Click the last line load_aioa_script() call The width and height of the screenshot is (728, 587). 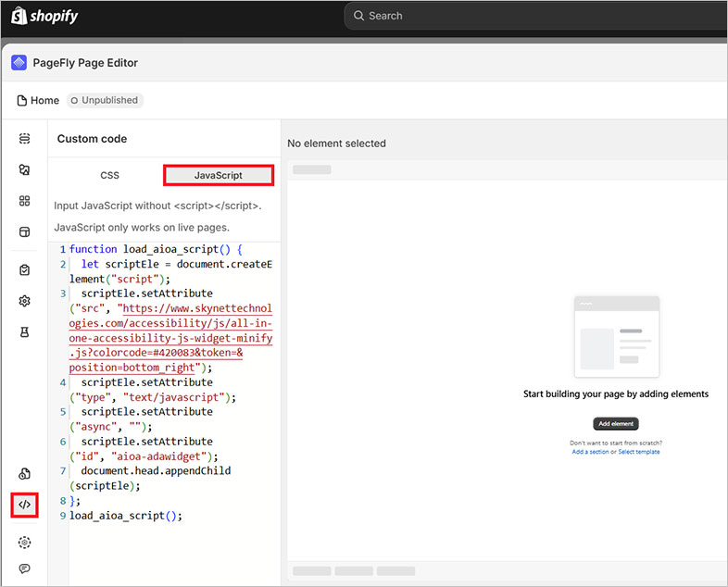[x=126, y=516]
